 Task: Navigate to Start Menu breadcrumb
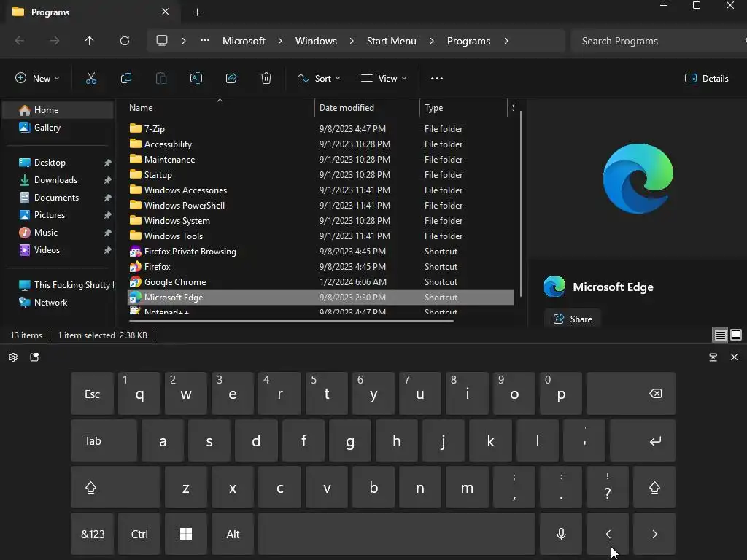(391, 41)
